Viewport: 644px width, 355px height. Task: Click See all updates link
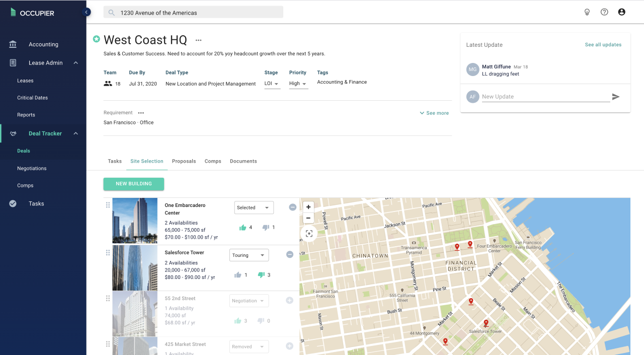coord(603,45)
